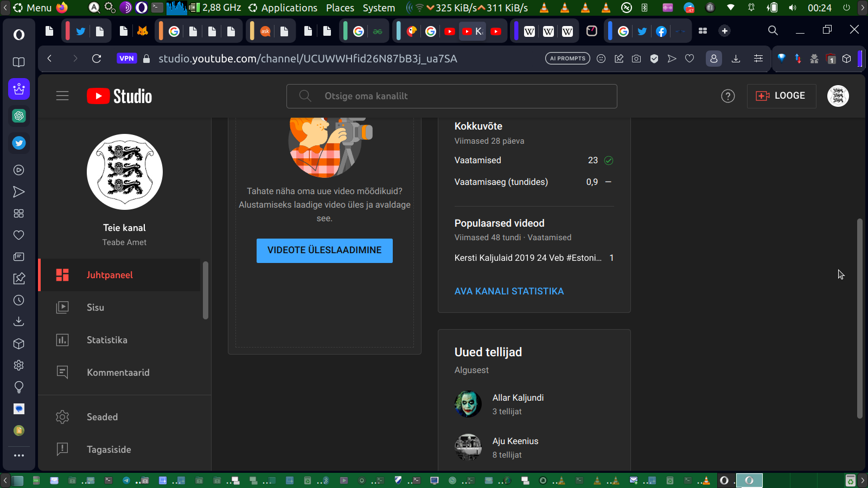Click the dashboard page scrollbar
Screen dimensions: 868x488
859,318
